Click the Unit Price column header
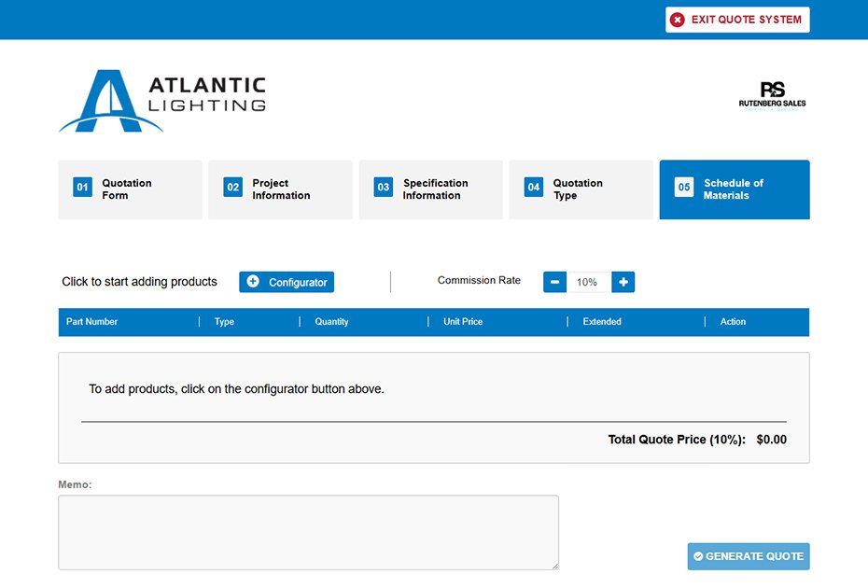868x588 pixels. pos(463,322)
